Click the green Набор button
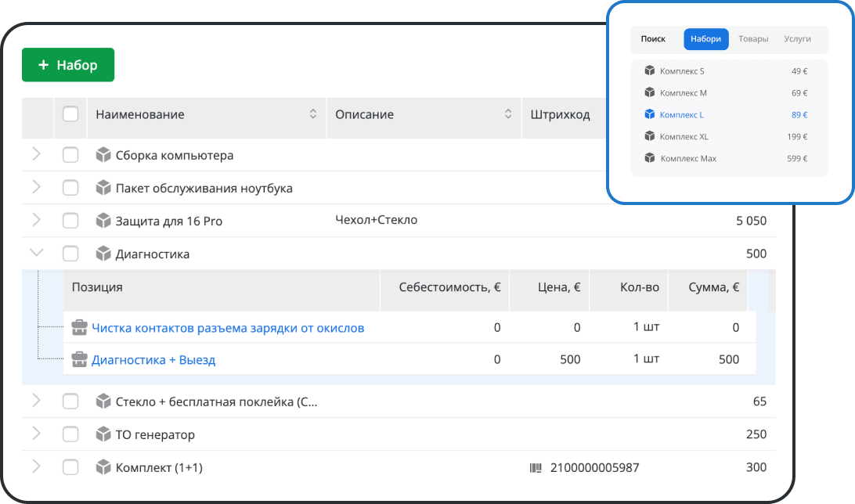This screenshot has height=504, width=855. click(x=68, y=65)
